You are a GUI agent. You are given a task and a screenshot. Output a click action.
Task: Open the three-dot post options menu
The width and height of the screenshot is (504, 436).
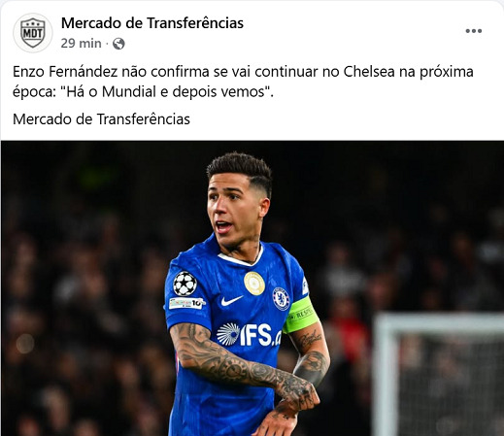point(474,31)
